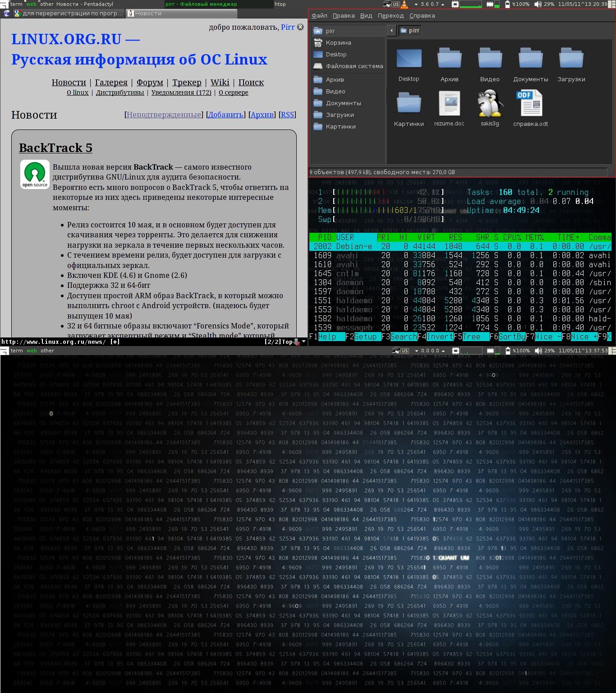The image size is (616, 693).
Task: Open the Файл menu in Thunar
Action: 319,15
